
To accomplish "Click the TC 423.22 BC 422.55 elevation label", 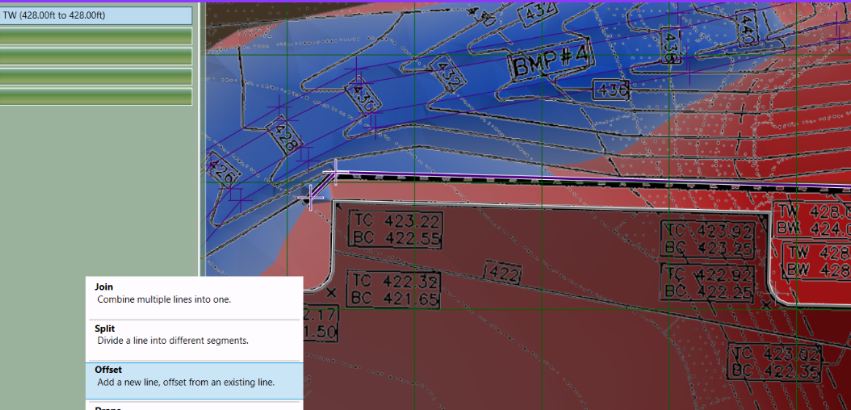I will click(x=395, y=229).
